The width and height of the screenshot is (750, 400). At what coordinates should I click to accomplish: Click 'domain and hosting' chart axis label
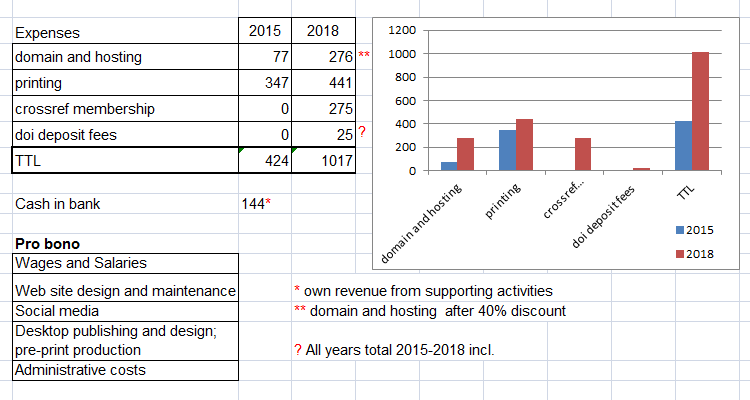[x=421, y=223]
